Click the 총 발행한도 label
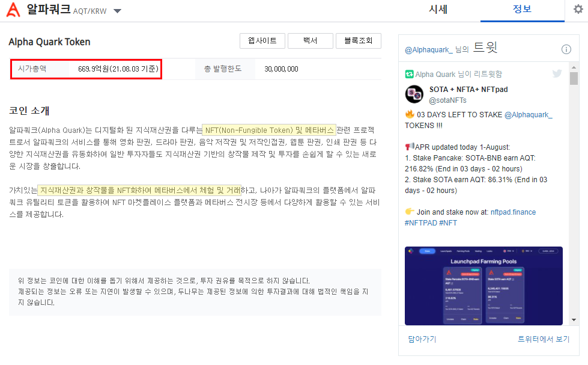 pyautogui.click(x=223, y=69)
